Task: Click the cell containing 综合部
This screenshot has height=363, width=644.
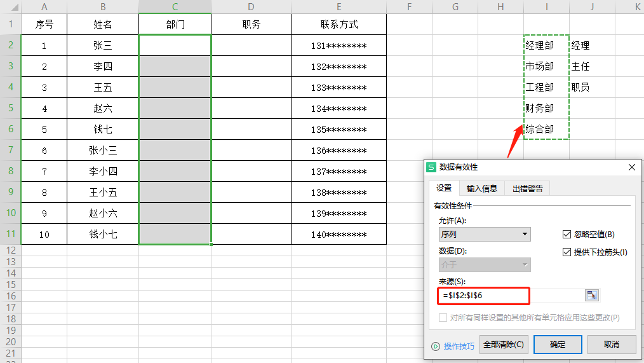Action: pos(546,129)
